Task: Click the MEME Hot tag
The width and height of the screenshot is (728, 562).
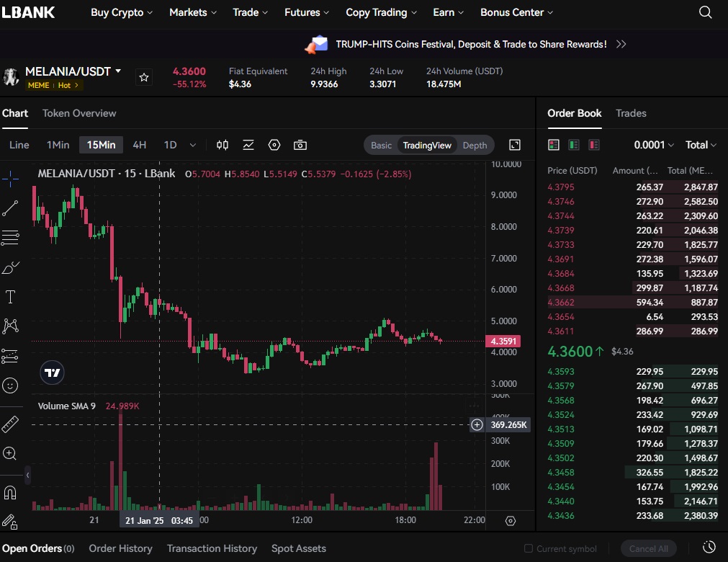Action: (x=54, y=85)
